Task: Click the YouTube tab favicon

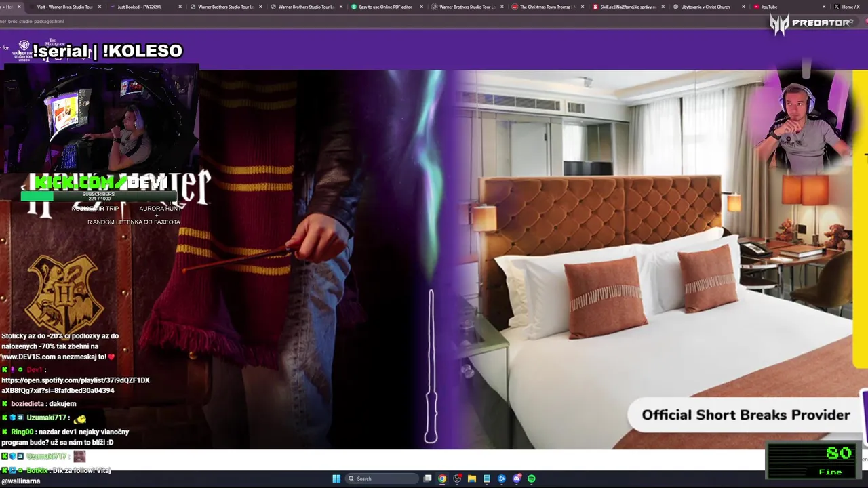Action: [x=756, y=7]
